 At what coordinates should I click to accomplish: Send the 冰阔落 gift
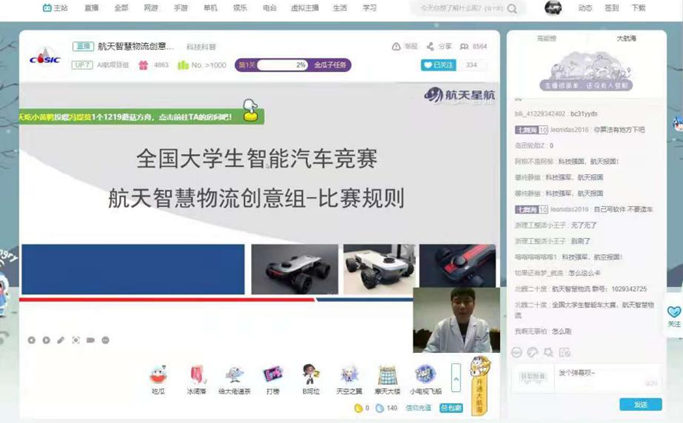(196, 379)
